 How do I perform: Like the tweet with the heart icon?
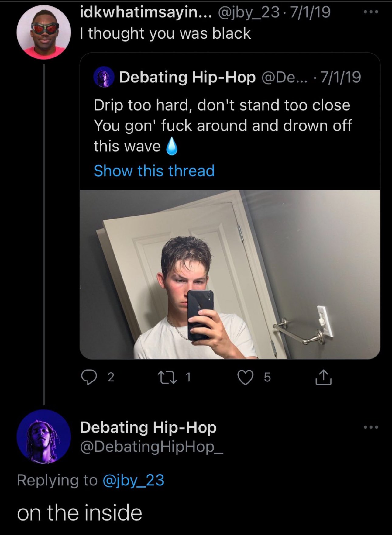245,378
